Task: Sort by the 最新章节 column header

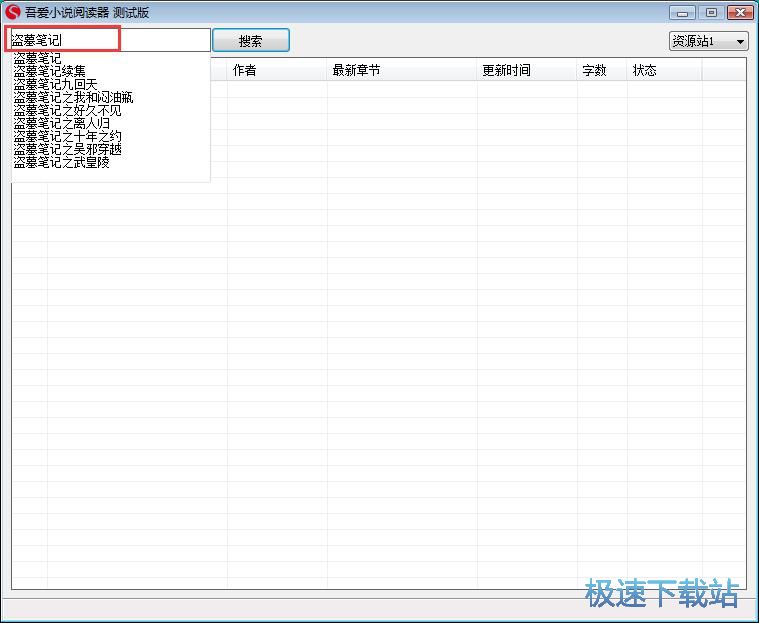Action: [402, 70]
